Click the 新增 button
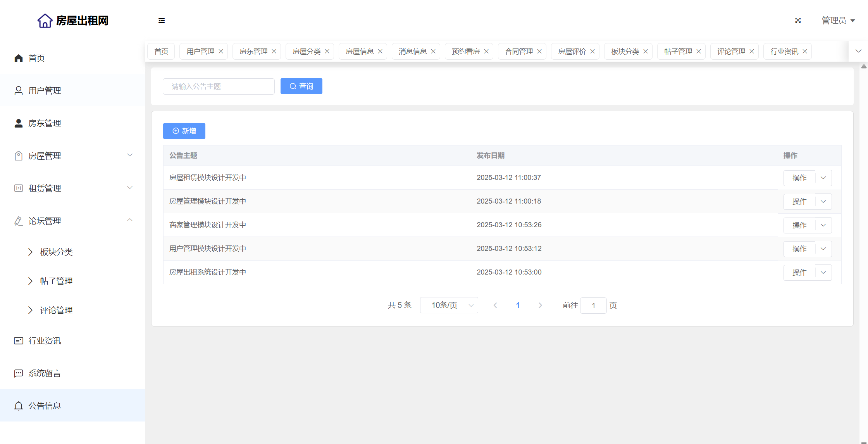The image size is (868, 444). click(184, 131)
